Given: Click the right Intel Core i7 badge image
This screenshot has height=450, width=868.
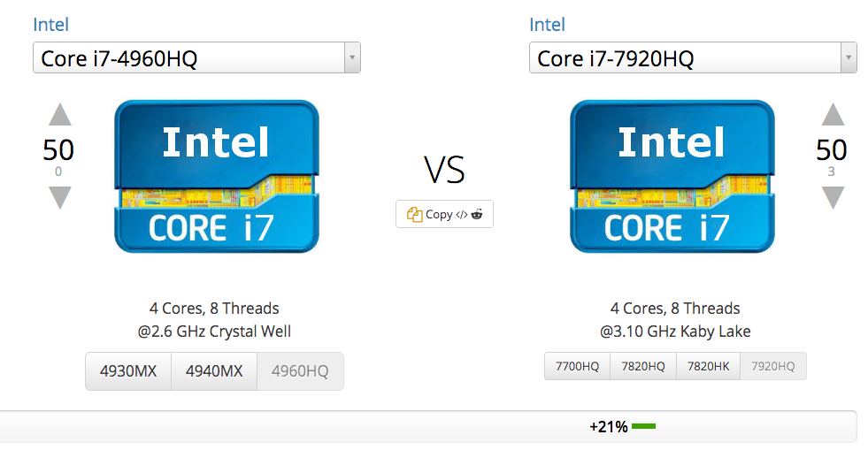Looking at the screenshot, I should point(672,176).
